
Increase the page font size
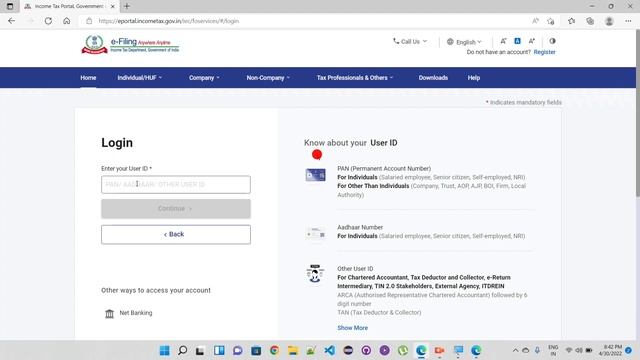coord(531,41)
